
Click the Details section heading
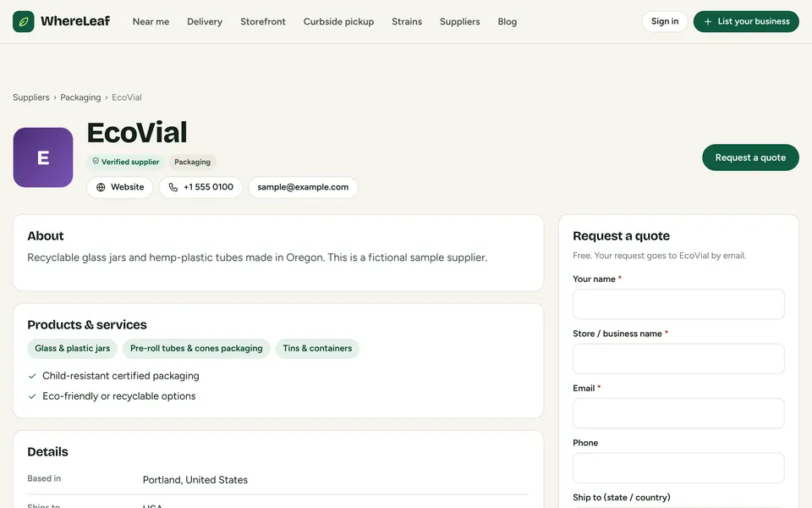click(x=47, y=451)
